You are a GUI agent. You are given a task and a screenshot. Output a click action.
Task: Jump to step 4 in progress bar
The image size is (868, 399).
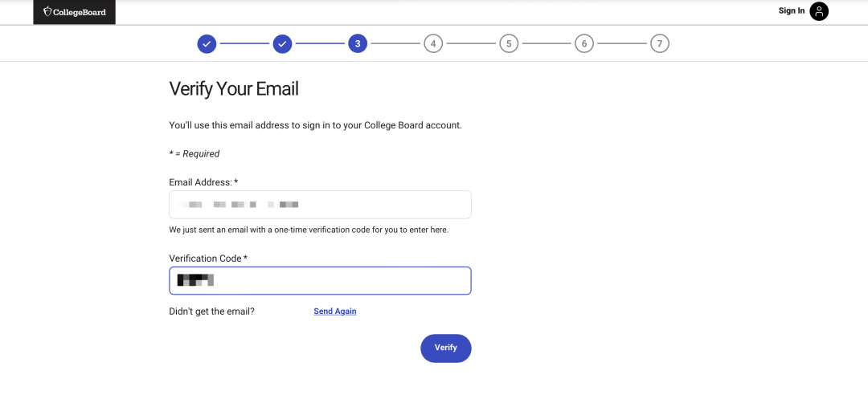433,43
